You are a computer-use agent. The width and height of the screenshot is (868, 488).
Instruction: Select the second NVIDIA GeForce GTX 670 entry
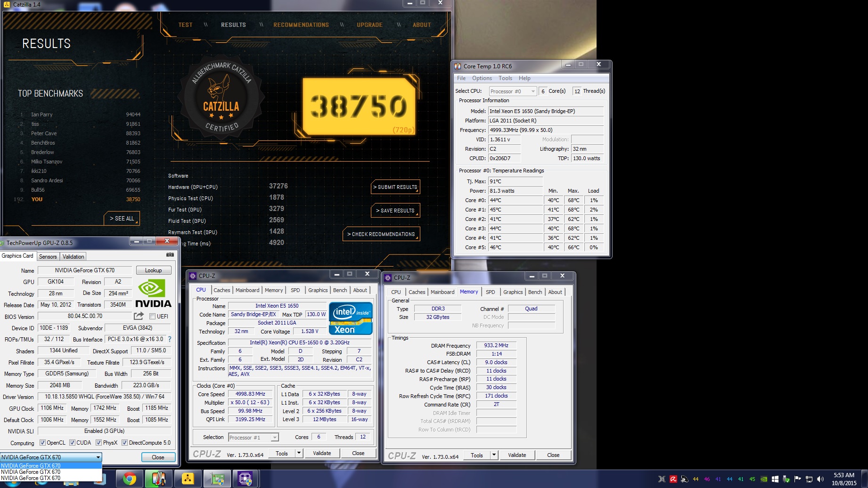point(51,472)
